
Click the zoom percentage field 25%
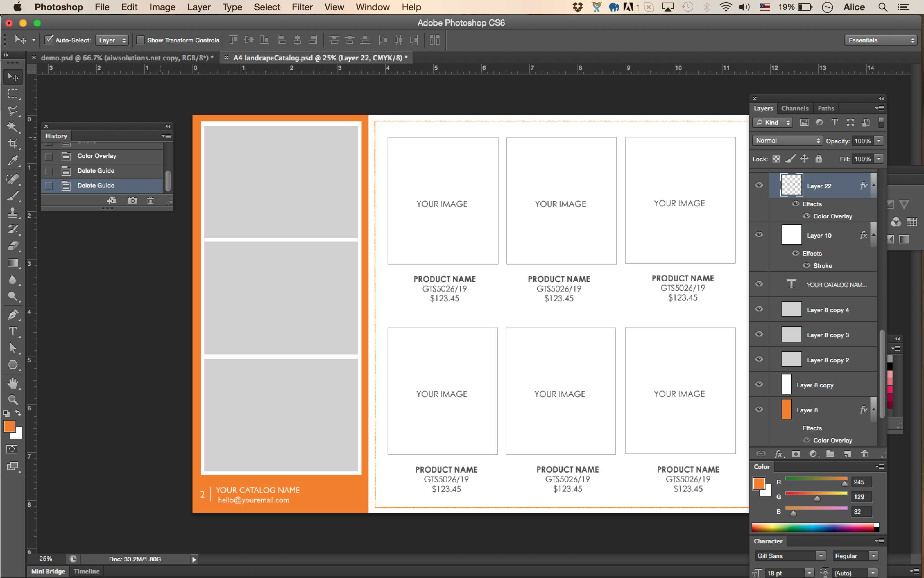coord(46,558)
